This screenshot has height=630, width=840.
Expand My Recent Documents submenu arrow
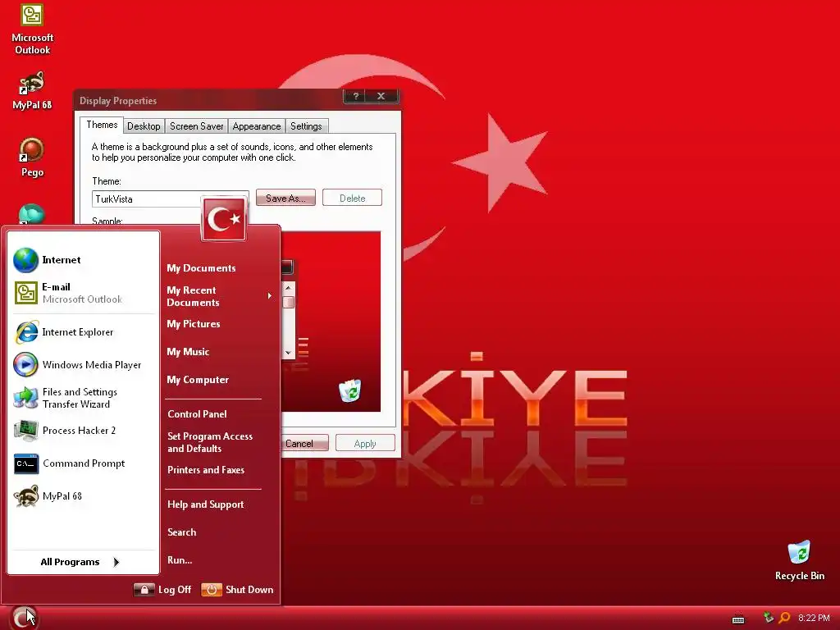coord(269,295)
